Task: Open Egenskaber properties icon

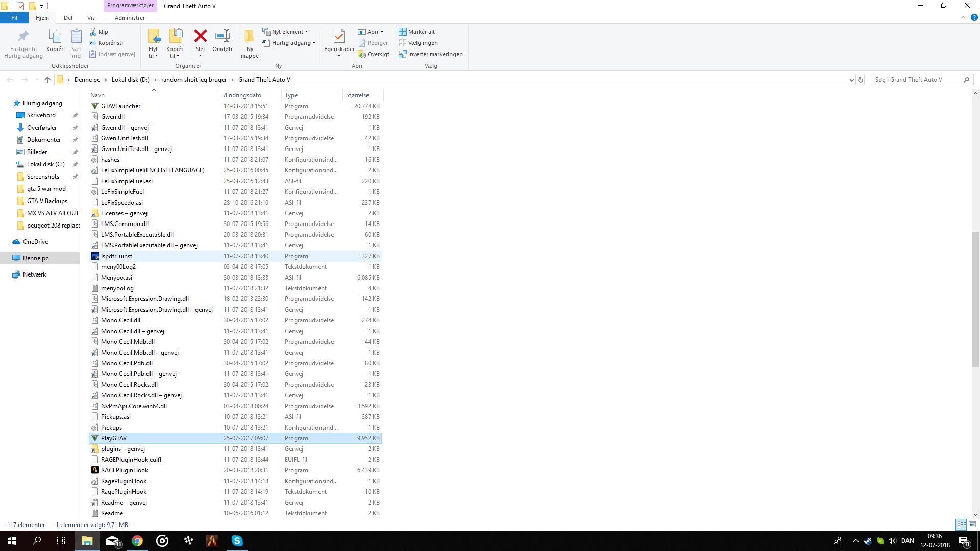Action: 339,36
